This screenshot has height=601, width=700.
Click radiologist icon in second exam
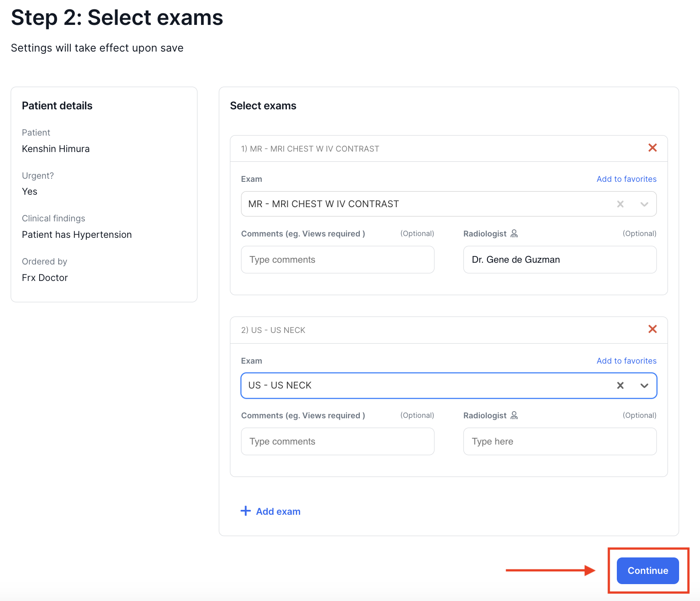[x=514, y=415]
